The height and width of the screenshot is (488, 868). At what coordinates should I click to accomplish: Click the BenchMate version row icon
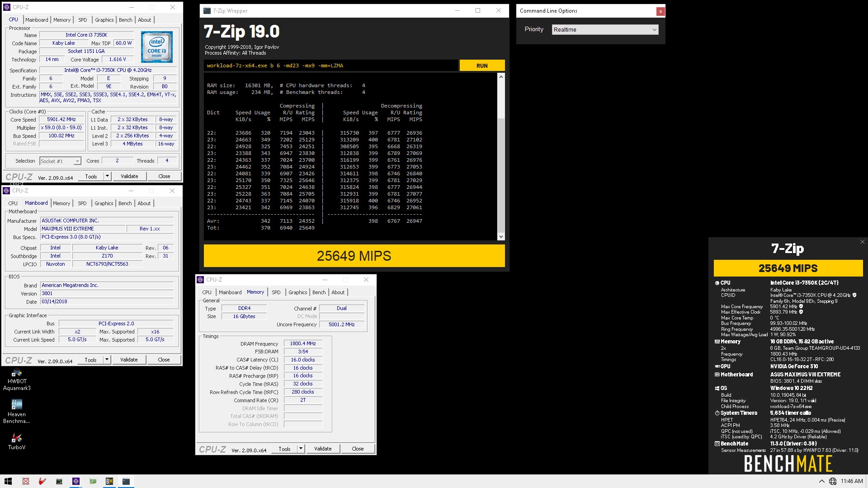coord(717,444)
